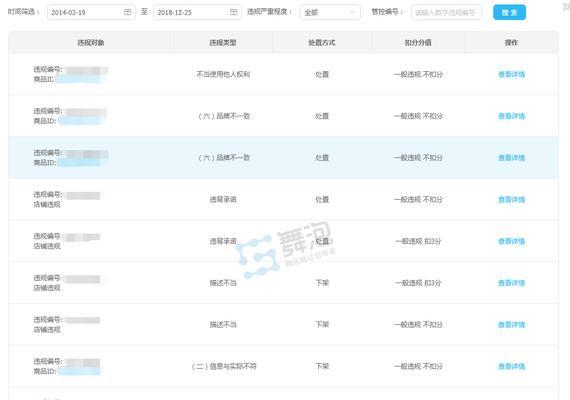This screenshot has width=570, height=400.
Task: Click the blue 搜索 button
Action: point(509,13)
